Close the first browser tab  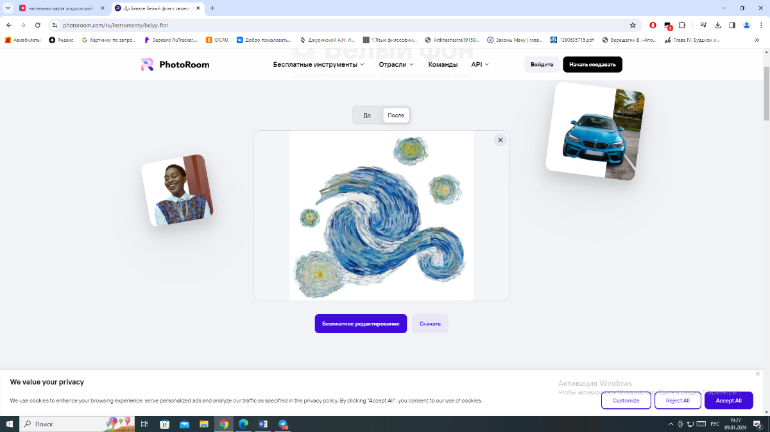pos(102,8)
